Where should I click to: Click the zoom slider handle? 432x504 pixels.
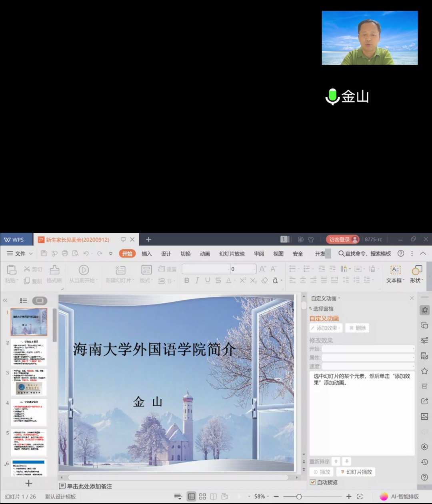299,496
